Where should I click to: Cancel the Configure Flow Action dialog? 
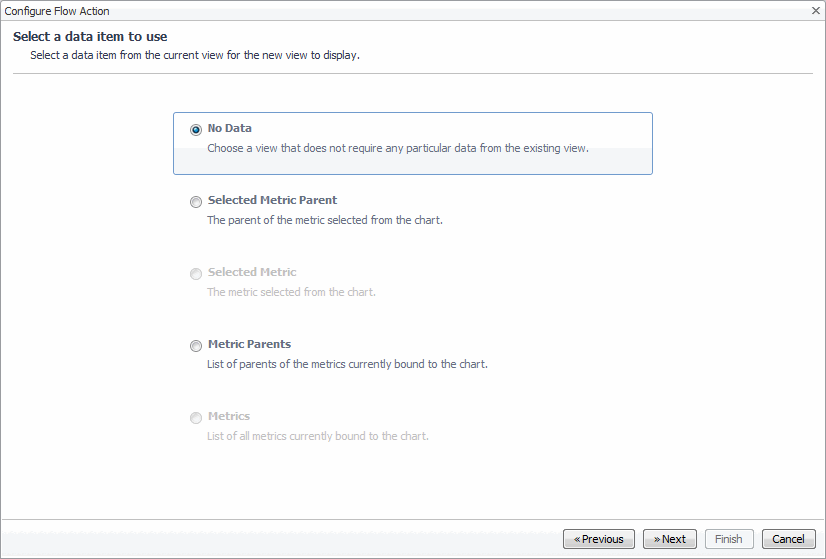(x=788, y=539)
